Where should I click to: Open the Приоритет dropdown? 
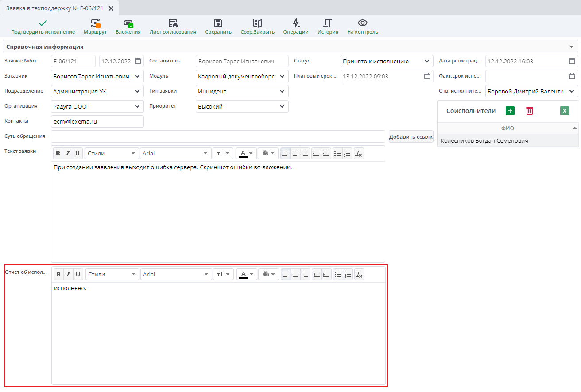pos(282,107)
